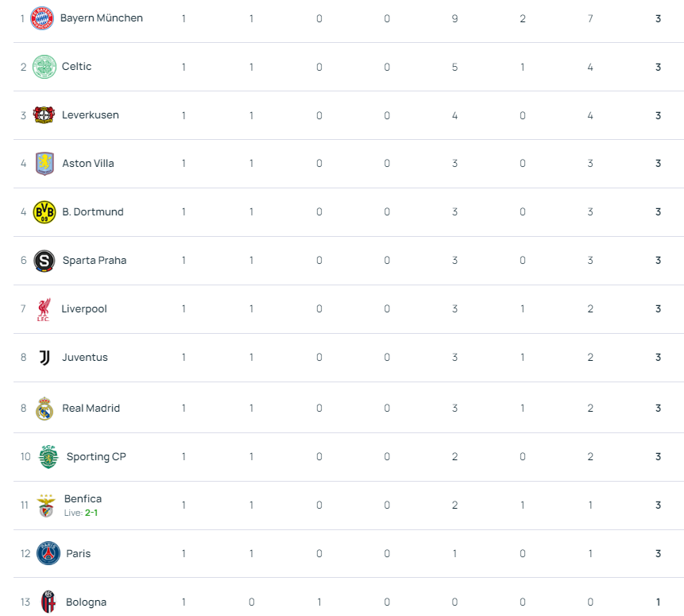Open the Real Madrid team link
The height and width of the screenshot is (616, 684).
[91, 409]
